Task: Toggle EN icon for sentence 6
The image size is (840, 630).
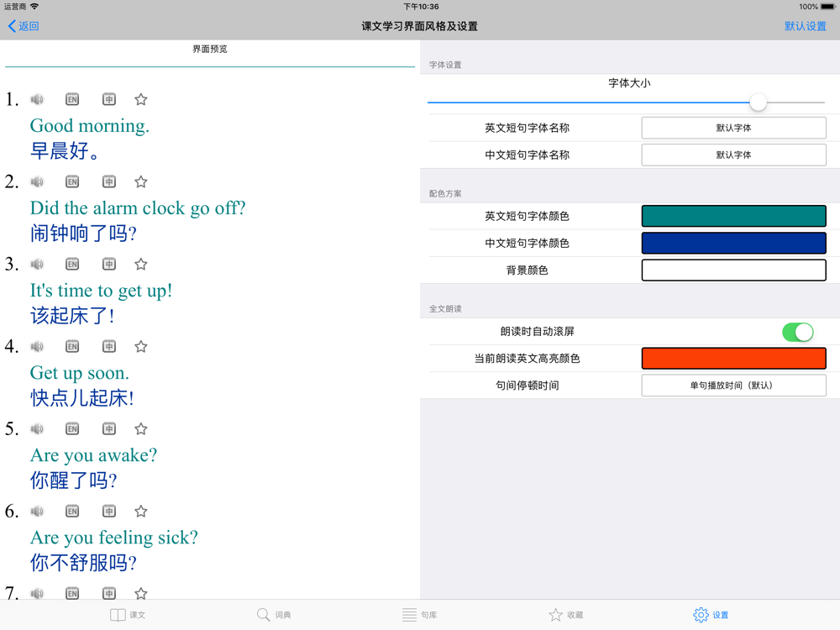Action: point(72,511)
